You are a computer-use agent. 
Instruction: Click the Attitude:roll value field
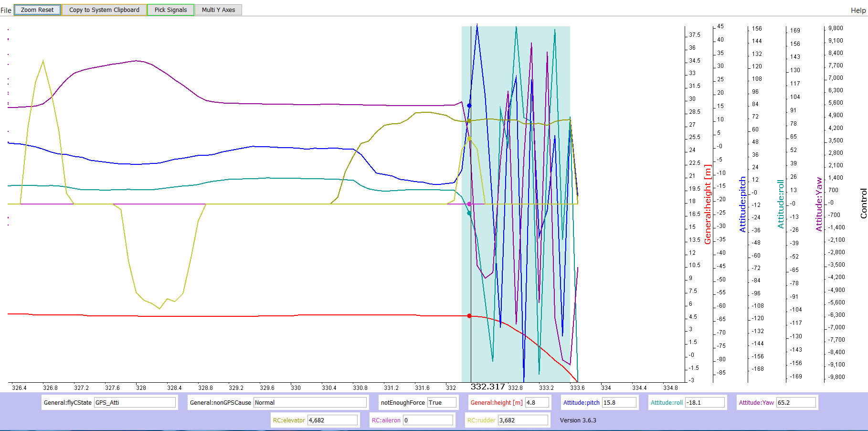click(705, 402)
